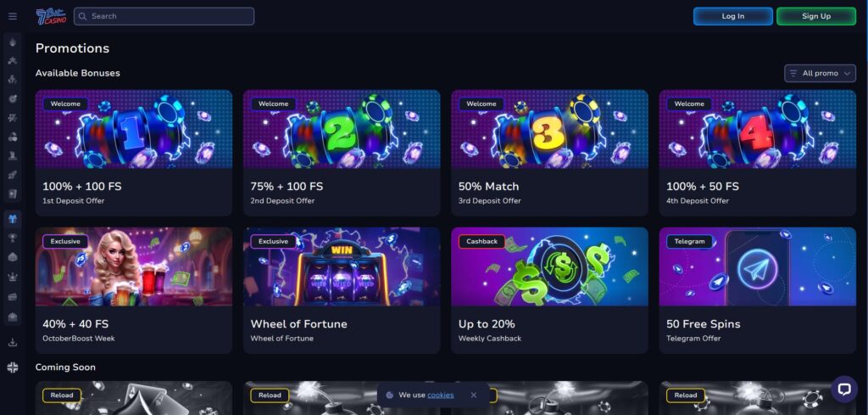Open the live chat bubble icon

[x=843, y=389]
